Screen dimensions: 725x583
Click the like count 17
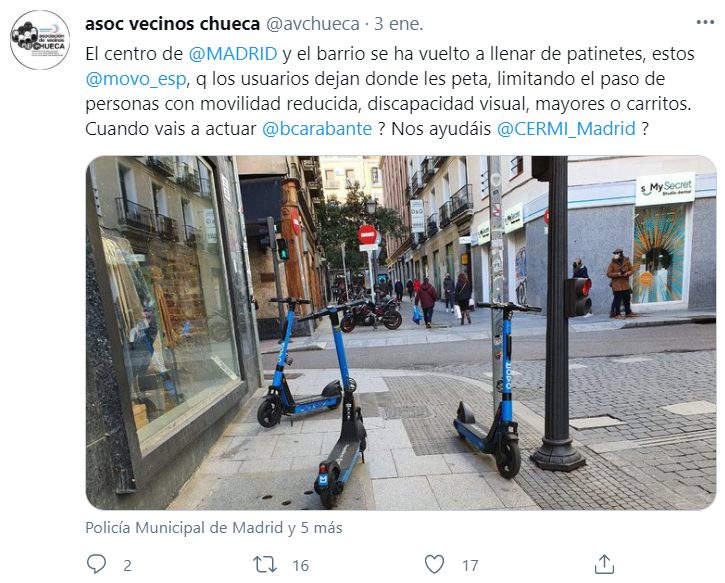coord(470,565)
